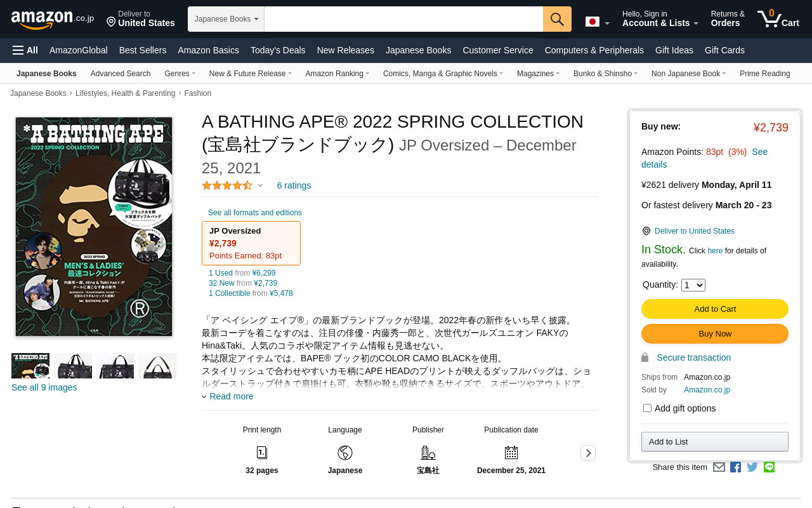
Task: Open the Japanese Books search category dropdown
Action: (226, 19)
